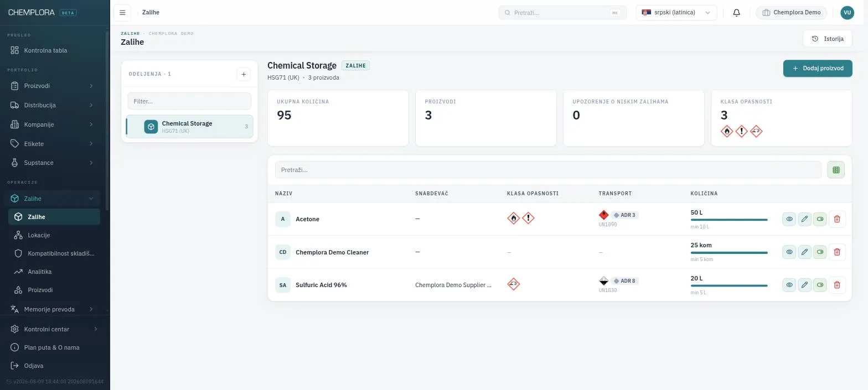Viewport: 868px width, 390px height.
Task: Toggle the sidebar hamburger menu
Action: [122, 13]
